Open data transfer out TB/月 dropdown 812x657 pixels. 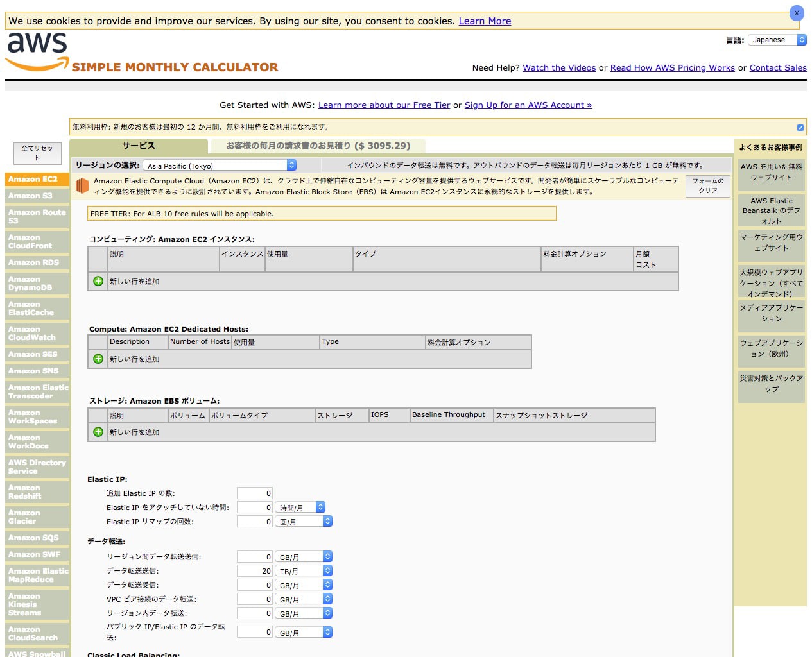(x=304, y=571)
